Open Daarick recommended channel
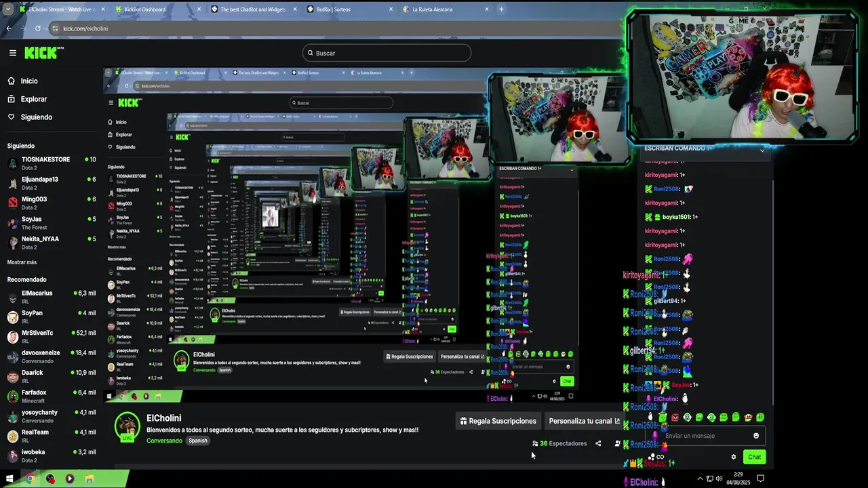The height and width of the screenshot is (488, 868). pyautogui.click(x=52, y=376)
